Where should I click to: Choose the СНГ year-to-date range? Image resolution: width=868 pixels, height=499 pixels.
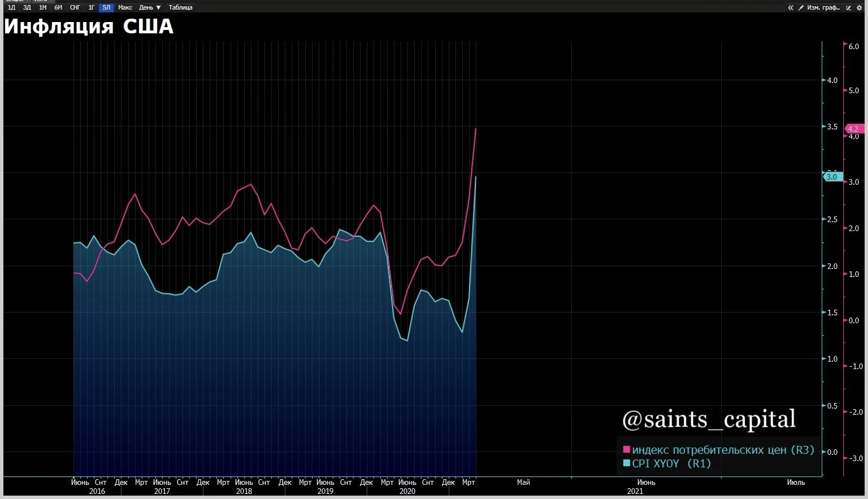click(x=75, y=7)
